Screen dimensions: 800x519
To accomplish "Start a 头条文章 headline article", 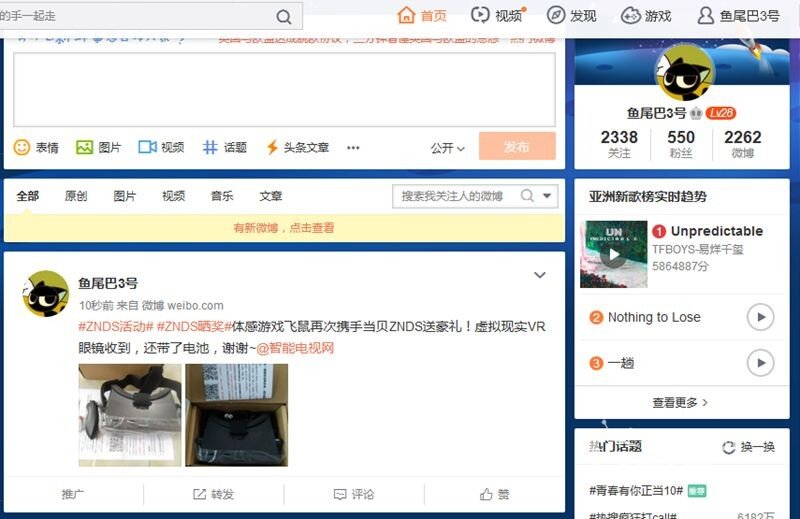I will click(298, 147).
